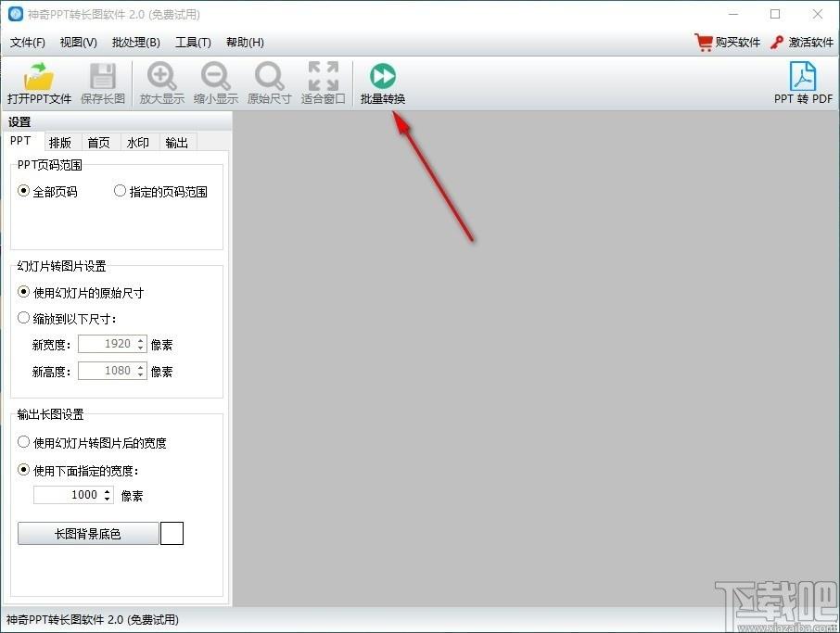This screenshot has width=840, height=633.
Task: Increase 新宽度 value with up arrow
Action: tap(140, 339)
